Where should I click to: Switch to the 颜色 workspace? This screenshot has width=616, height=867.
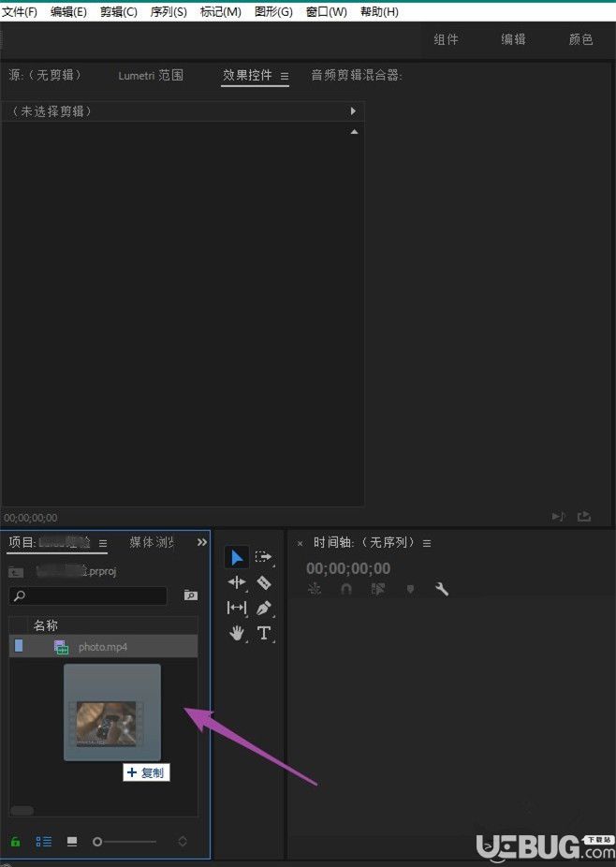pyautogui.click(x=580, y=39)
